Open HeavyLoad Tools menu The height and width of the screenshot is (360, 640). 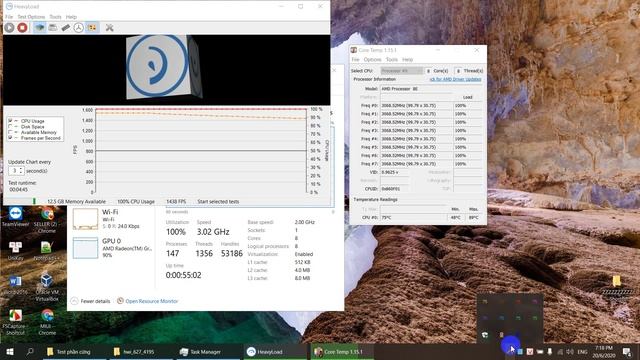click(x=55, y=17)
